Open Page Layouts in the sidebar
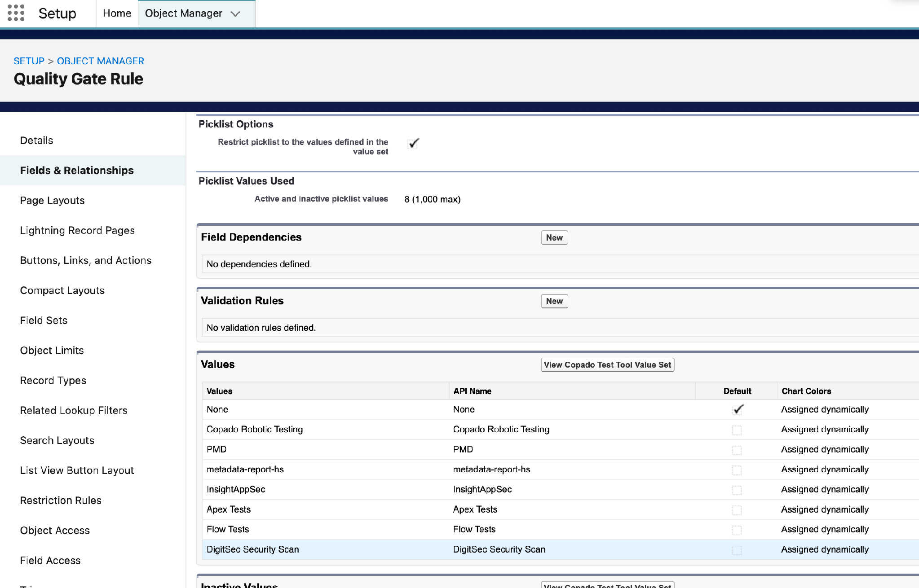 [x=52, y=201]
